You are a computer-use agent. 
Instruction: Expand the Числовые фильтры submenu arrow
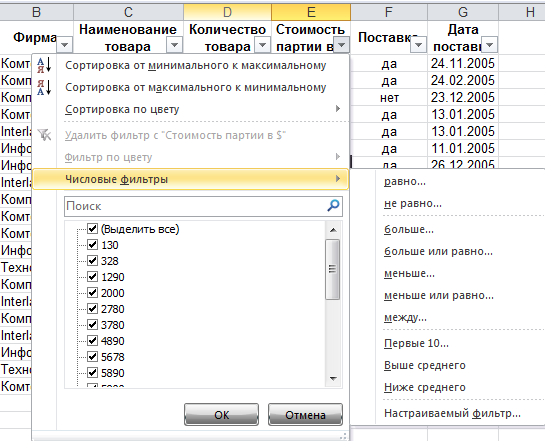click(x=337, y=179)
